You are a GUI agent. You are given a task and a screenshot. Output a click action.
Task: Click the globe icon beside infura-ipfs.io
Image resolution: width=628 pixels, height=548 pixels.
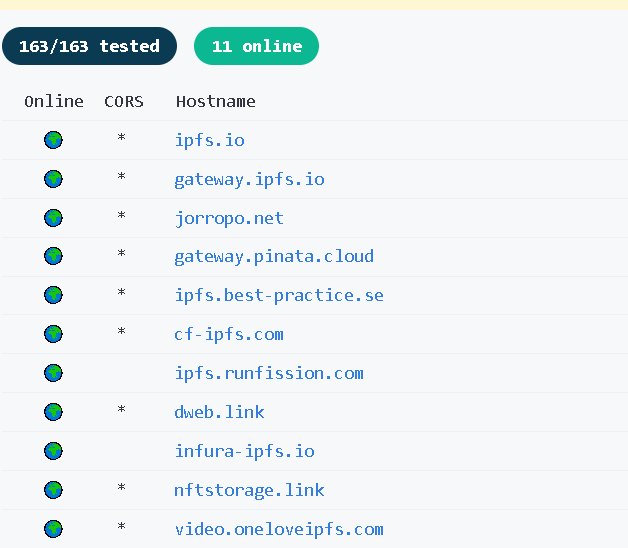point(54,451)
